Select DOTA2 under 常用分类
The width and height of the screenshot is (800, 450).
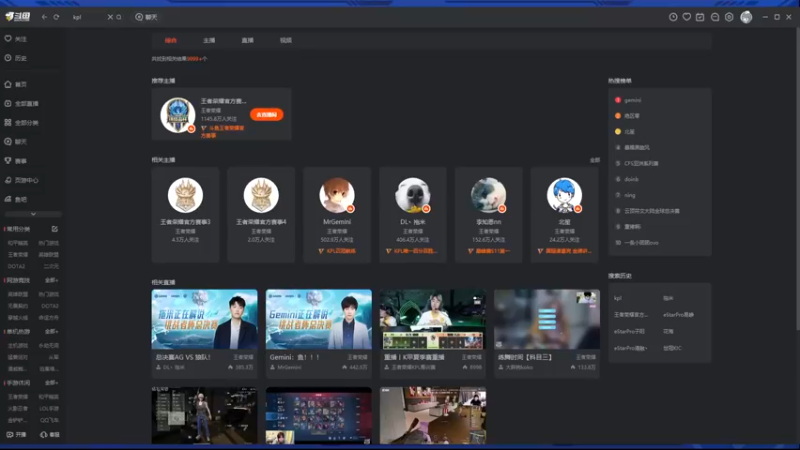pos(16,266)
